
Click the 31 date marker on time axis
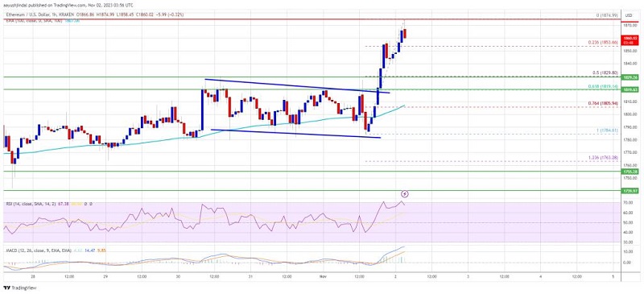click(x=250, y=277)
